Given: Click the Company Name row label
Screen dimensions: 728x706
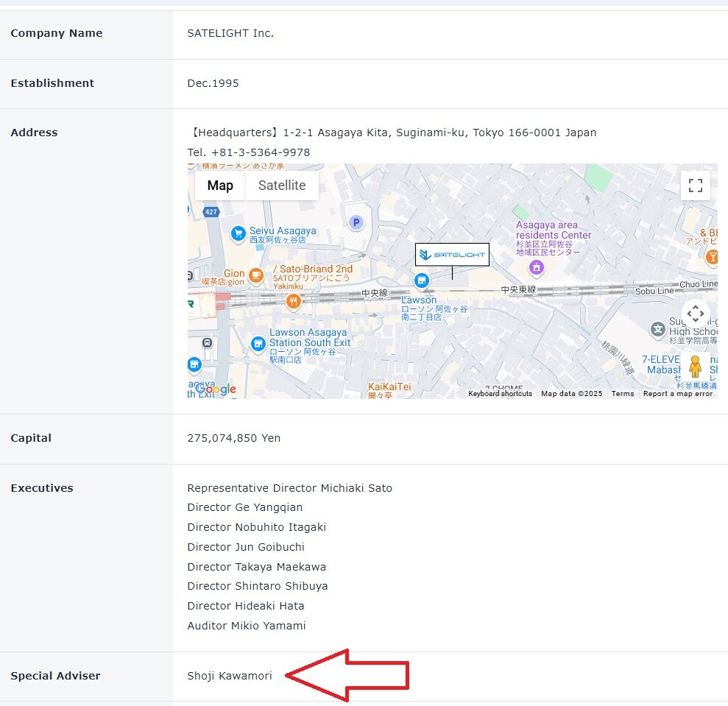Looking at the screenshot, I should (57, 33).
